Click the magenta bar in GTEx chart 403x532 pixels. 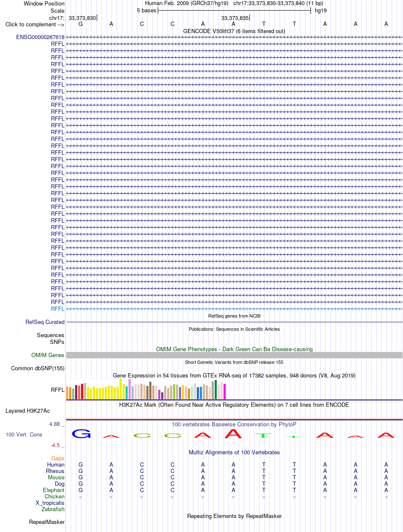click(x=225, y=391)
